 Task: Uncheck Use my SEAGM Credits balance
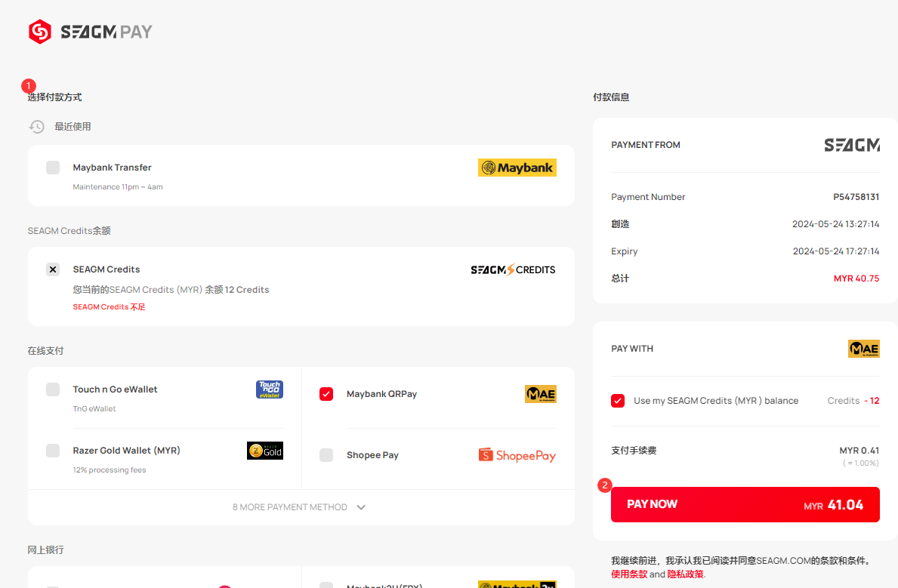tap(618, 401)
